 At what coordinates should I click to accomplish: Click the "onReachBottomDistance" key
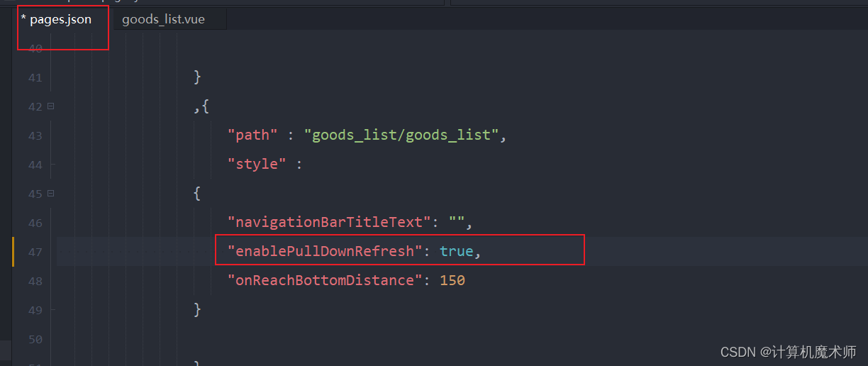click(x=325, y=280)
